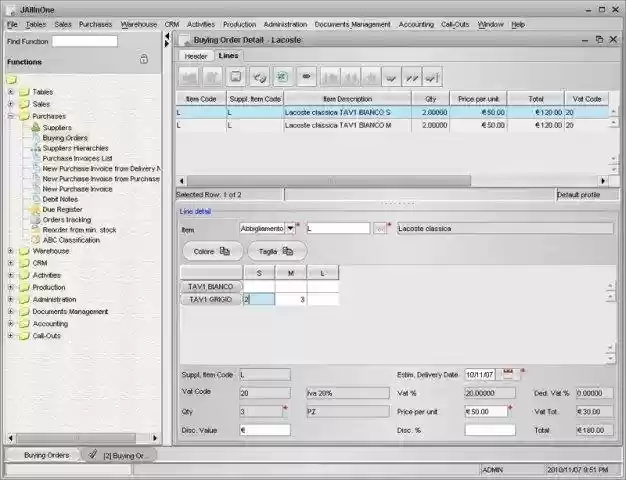Expand the CRM tree node

11,263
